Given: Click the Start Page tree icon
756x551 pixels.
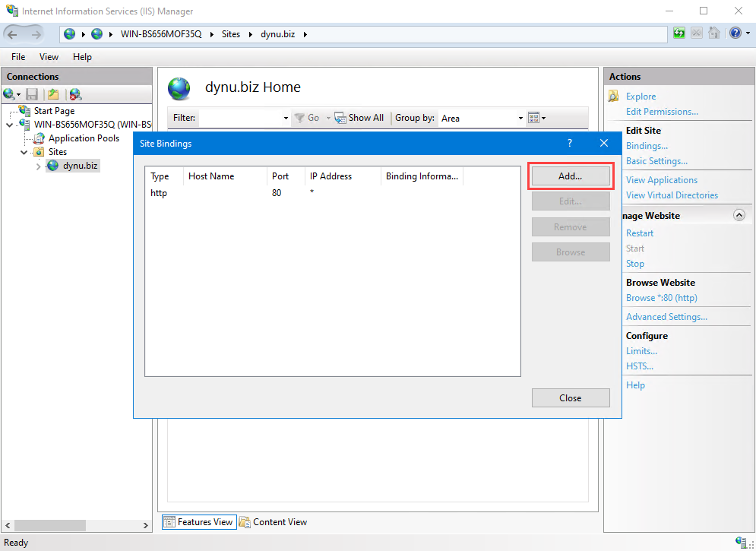Looking at the screenshot, I should click(24, 110).
